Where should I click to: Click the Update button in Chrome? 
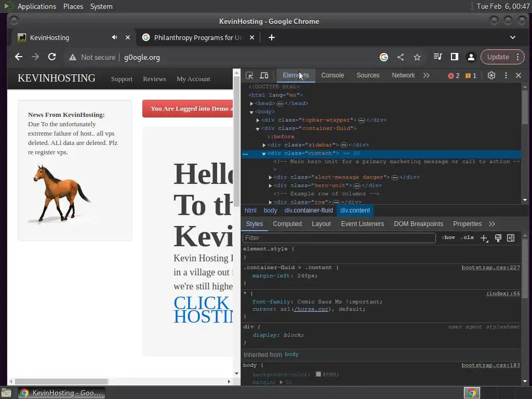click(498, 57)
